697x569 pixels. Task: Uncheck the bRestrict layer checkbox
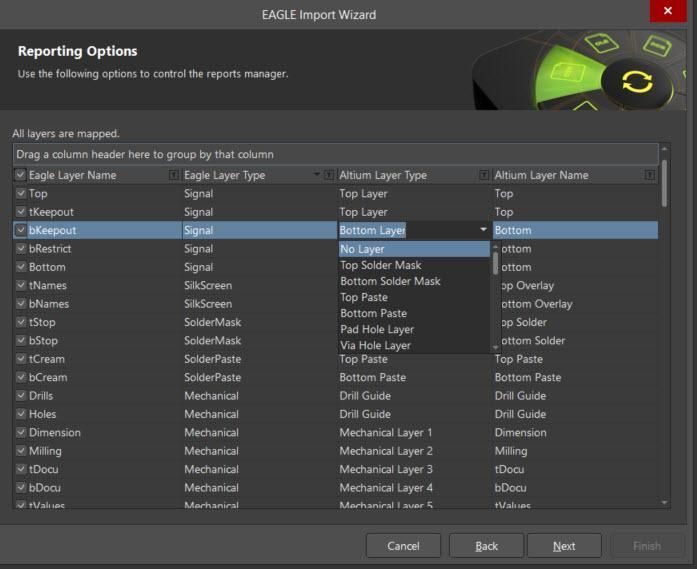(20, 248)
